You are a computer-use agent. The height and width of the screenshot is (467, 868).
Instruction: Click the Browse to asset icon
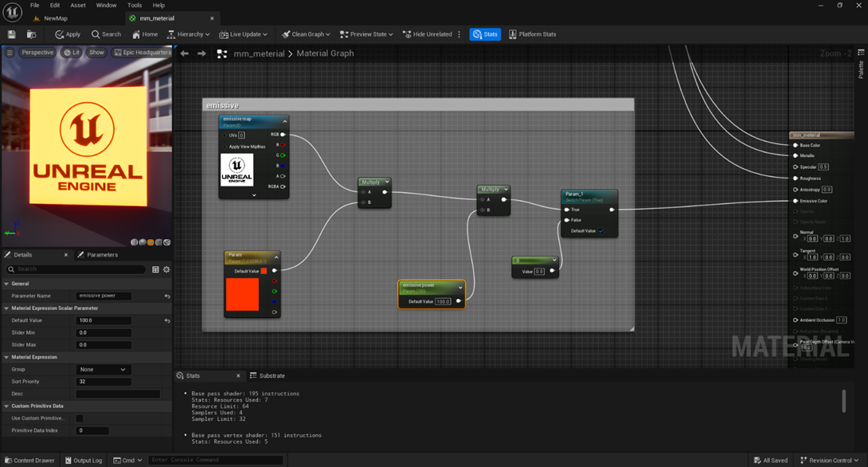[31, 34]
